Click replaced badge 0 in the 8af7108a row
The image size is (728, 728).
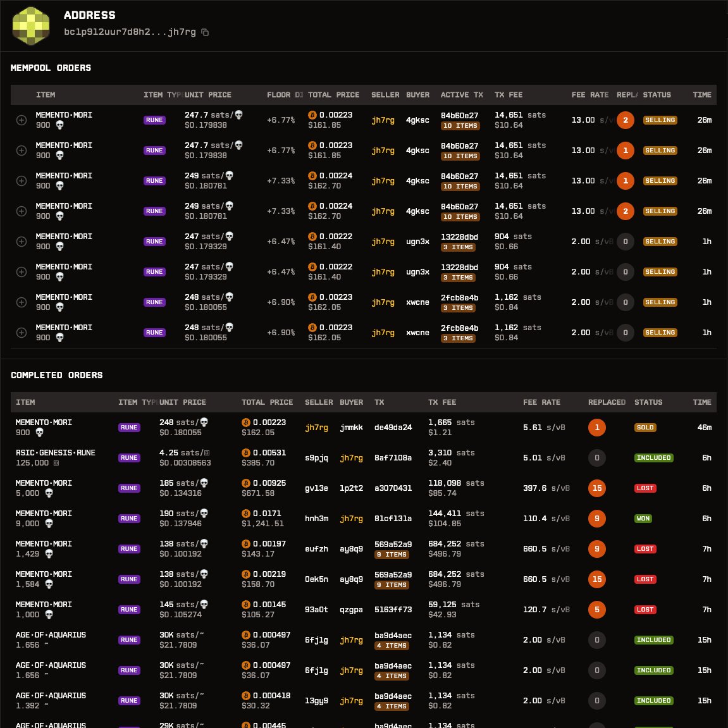click(x=597, y=458)
